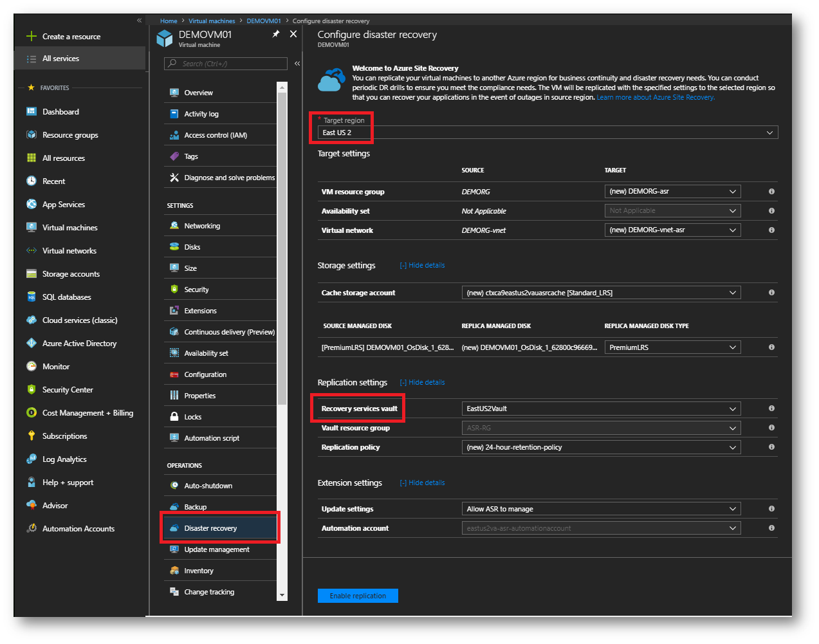This screenshot has width=819, height=644.
Task: Click the Locks padlock icon
Action: coord(174,417)
